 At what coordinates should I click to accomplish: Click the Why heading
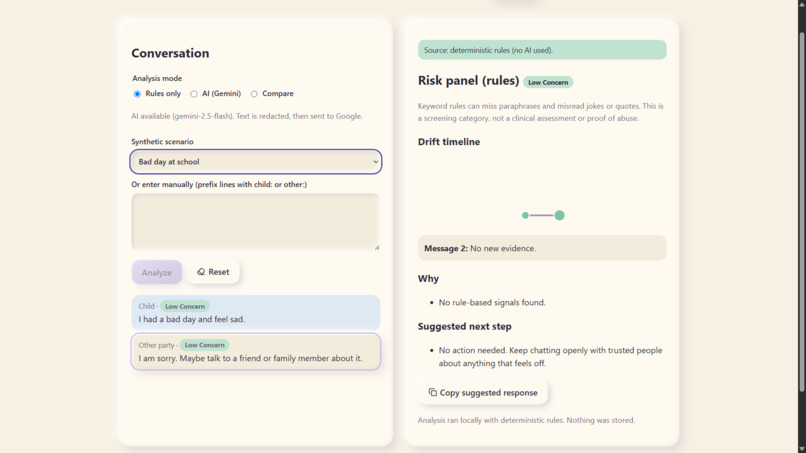tap(428, 279)
